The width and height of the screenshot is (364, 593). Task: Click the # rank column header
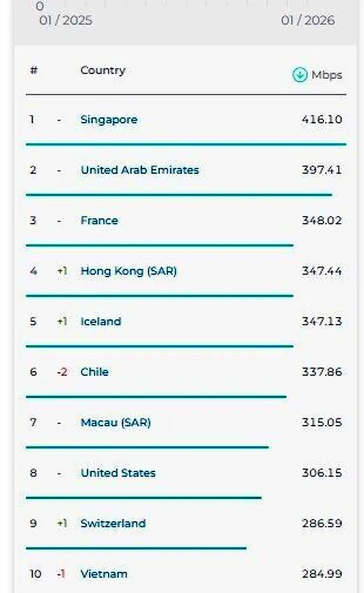tap(34, 71)
